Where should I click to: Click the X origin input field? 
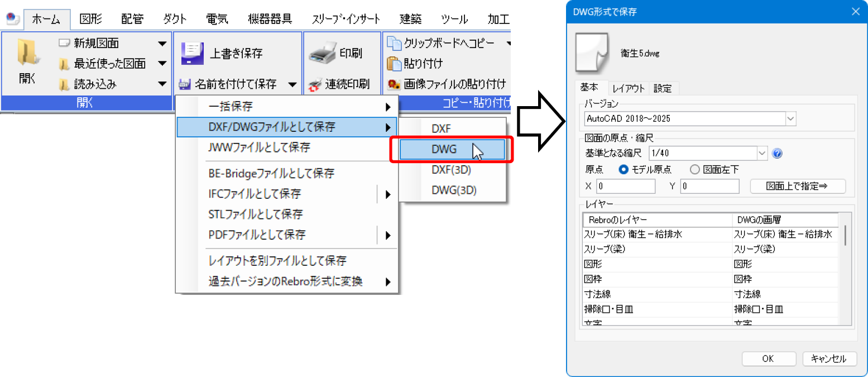[x=626, y=187]
